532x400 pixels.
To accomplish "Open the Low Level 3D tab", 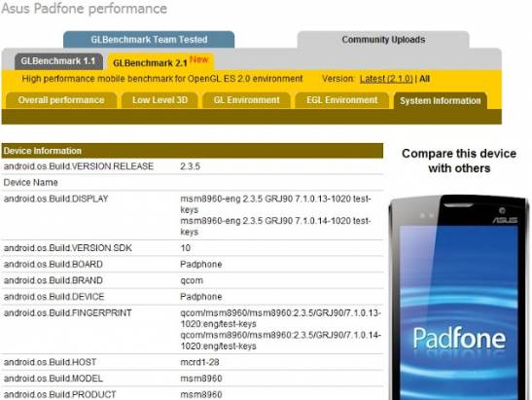I will (160, 100).
